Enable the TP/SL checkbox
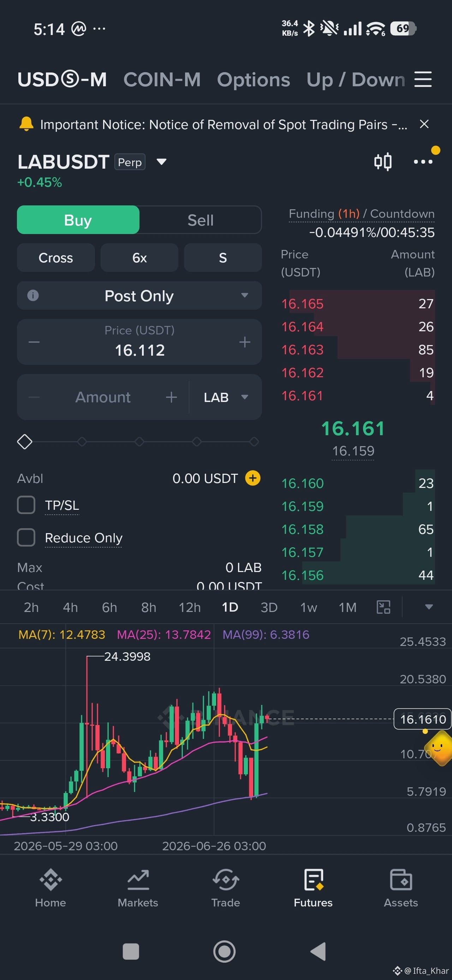Image resolution: width=452 pixels, height=980 pixels. (26, 505)
